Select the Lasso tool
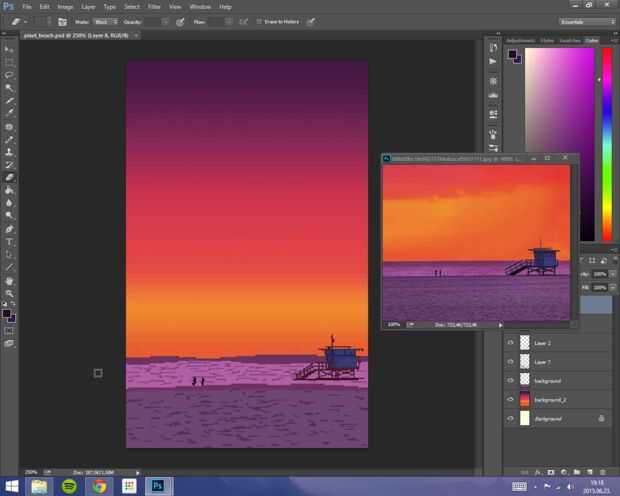Viewport: 620px width, 496px height. pos(9,75)
